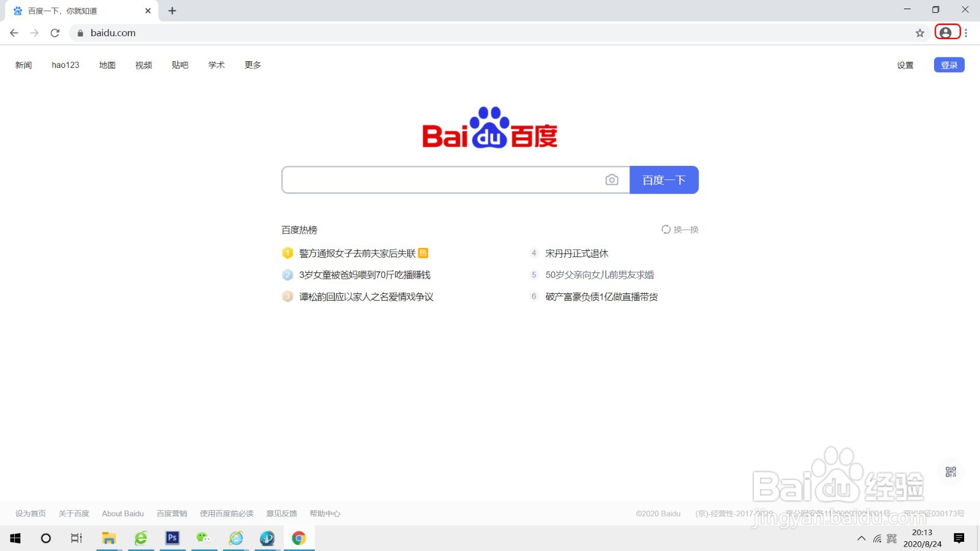The height and width of the screenshot is (551, 980).
Task: Click the camera icon for image search
Action: pos(611,179)
